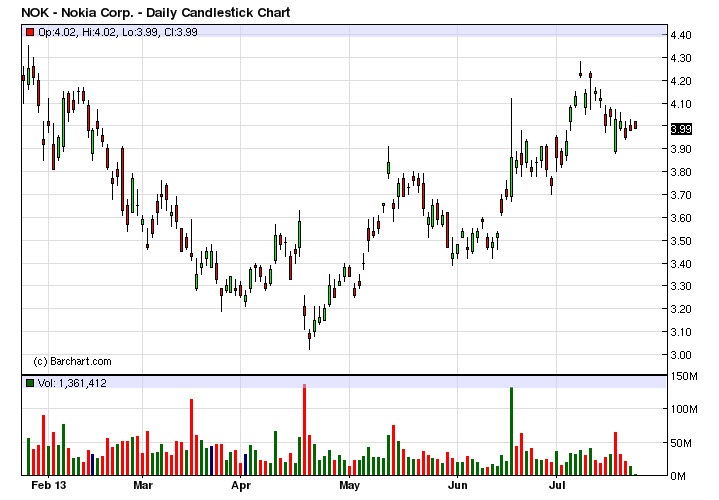Click the 'Mar' date axis label
Screen dimensions: 719x500
pos(143,485)
